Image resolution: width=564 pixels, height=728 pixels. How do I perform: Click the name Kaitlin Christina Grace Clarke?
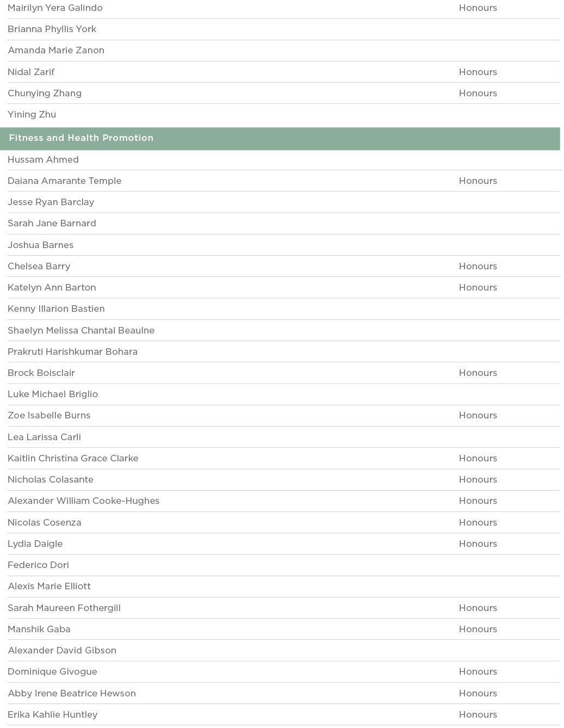point(73,458)
